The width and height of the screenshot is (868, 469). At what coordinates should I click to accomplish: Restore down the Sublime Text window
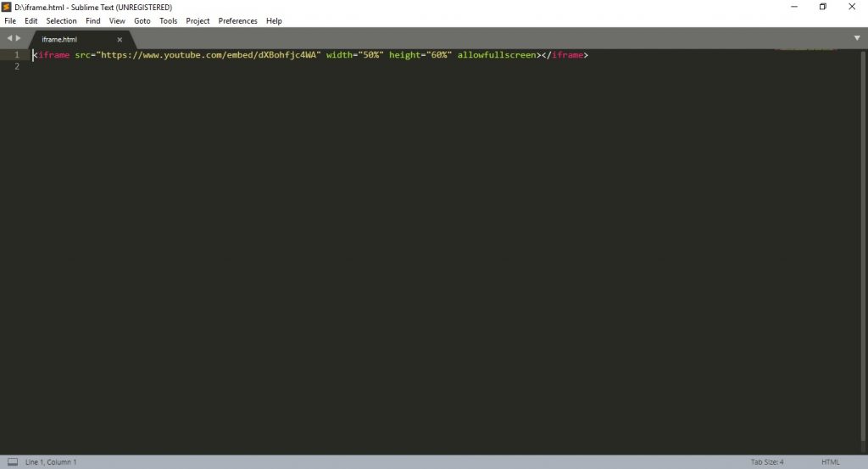(x=822, y=7)
